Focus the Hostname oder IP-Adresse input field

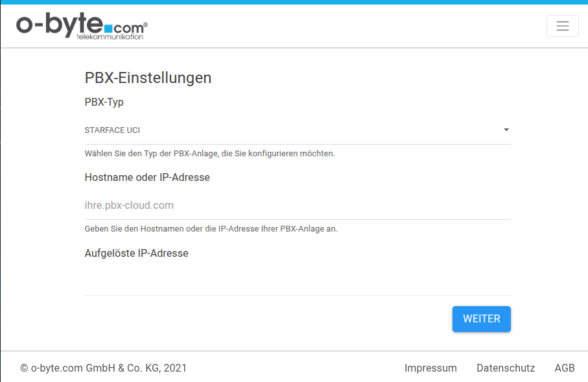pos(297,206)
